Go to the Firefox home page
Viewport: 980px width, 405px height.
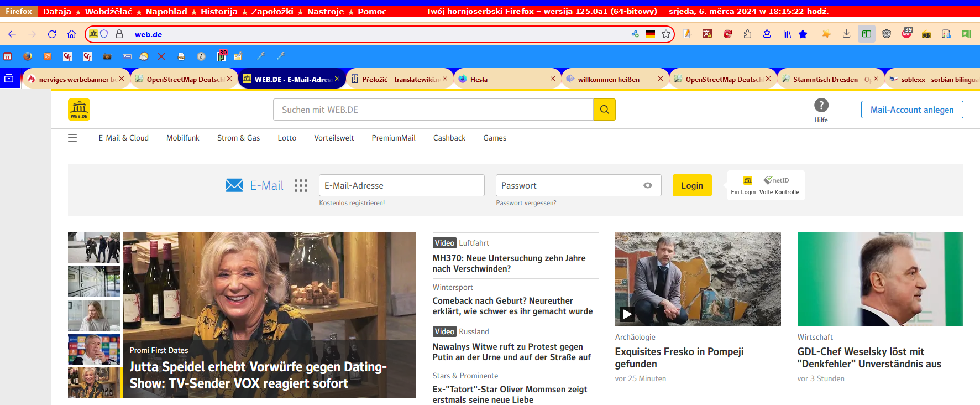[71, 34]
